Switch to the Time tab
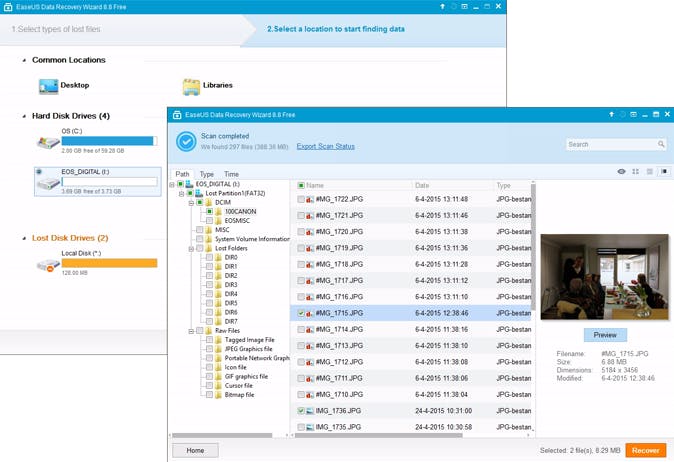674x462 pixels. [231, 174]
